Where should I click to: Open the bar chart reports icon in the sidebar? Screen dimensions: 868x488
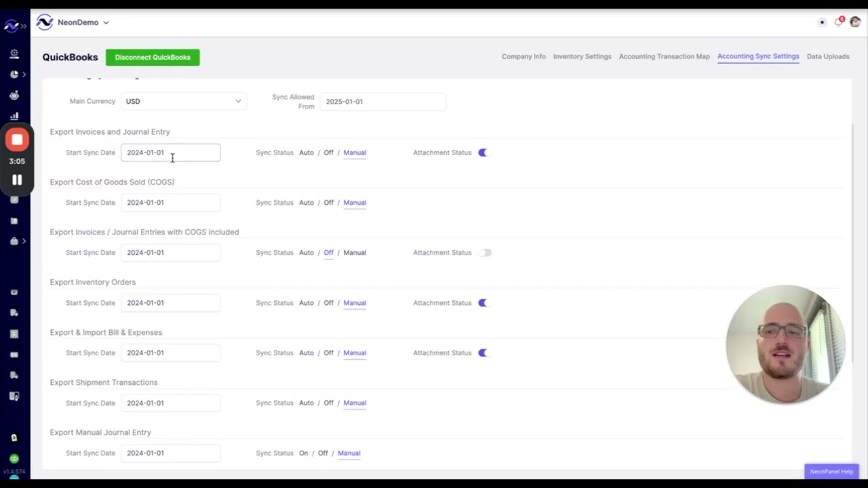(14, 116)
